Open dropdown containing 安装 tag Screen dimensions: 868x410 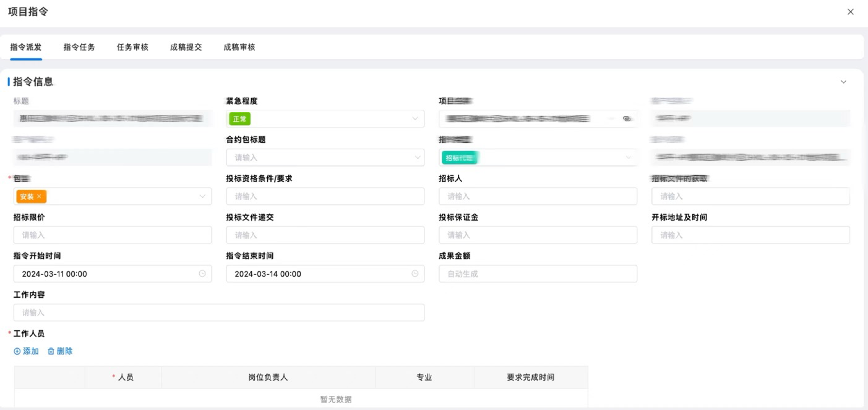click(202, 196)
